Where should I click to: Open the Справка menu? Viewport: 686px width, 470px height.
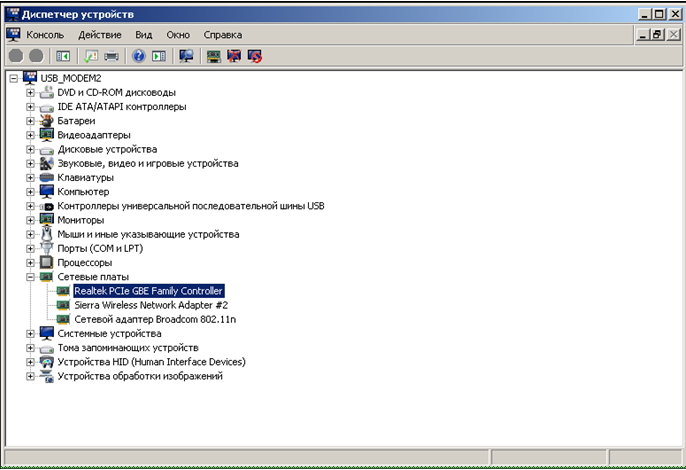[222, 35]
